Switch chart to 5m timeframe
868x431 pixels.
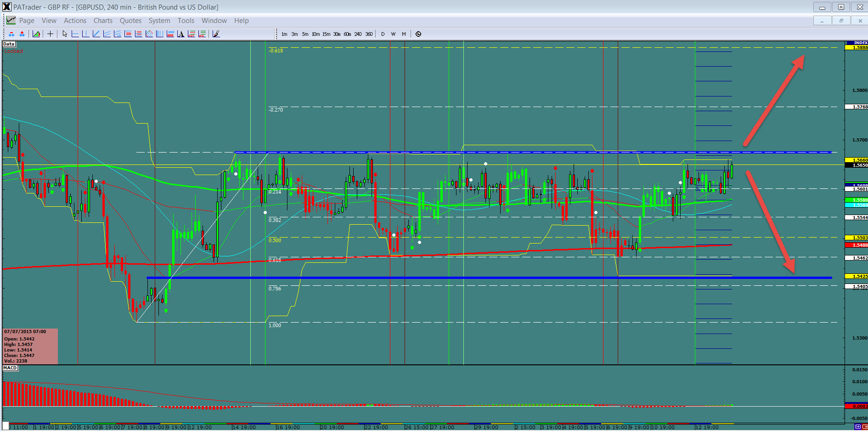305,34
